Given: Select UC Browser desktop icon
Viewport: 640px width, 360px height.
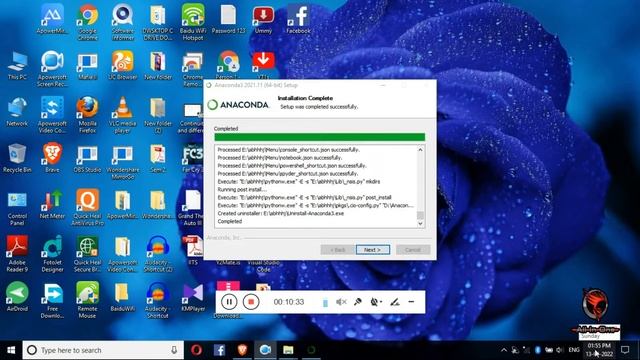Looking at the screenshot, I should 122,66.
